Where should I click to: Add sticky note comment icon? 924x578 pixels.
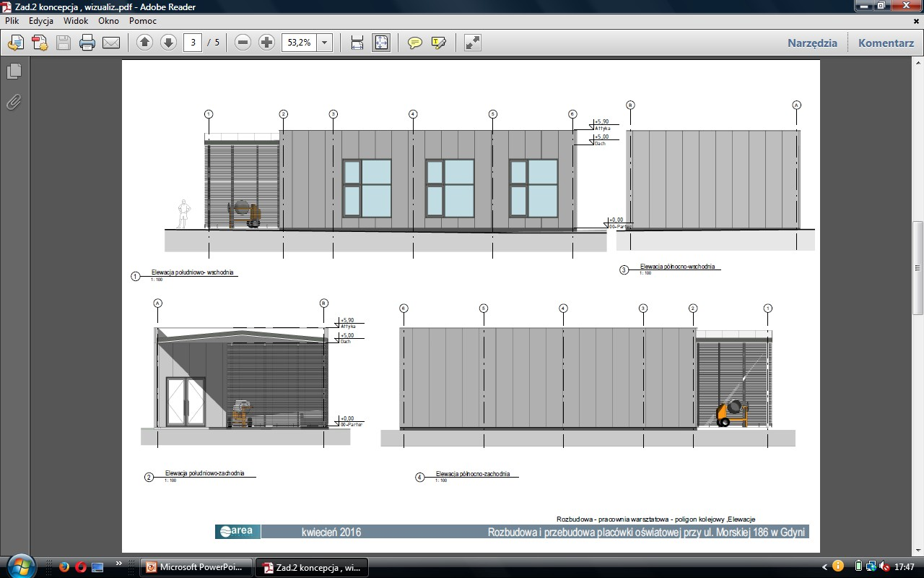(415, 43)
